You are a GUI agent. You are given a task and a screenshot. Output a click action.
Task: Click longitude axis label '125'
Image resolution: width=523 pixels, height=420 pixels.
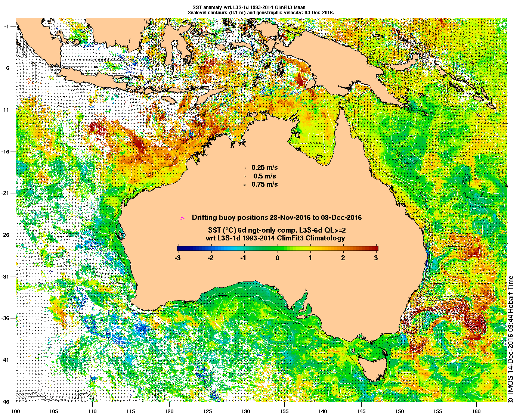click(x=208, y=411)
